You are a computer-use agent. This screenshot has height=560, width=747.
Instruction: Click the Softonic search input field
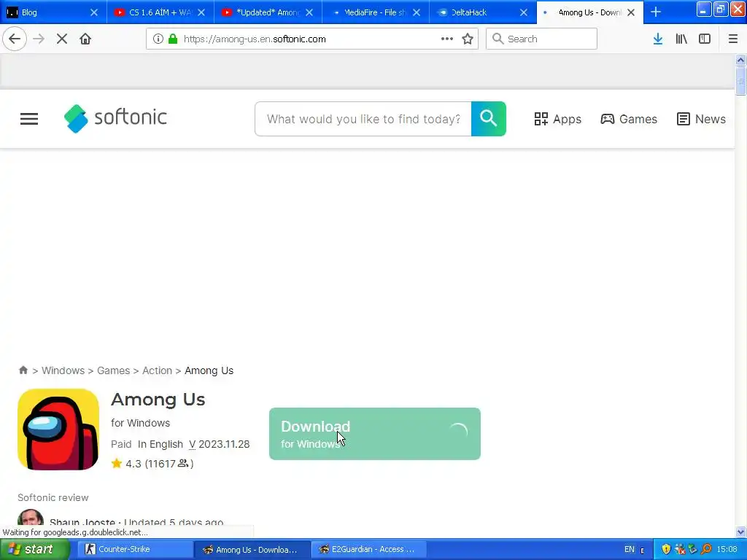pyautogui.click(x=363, y=119)
